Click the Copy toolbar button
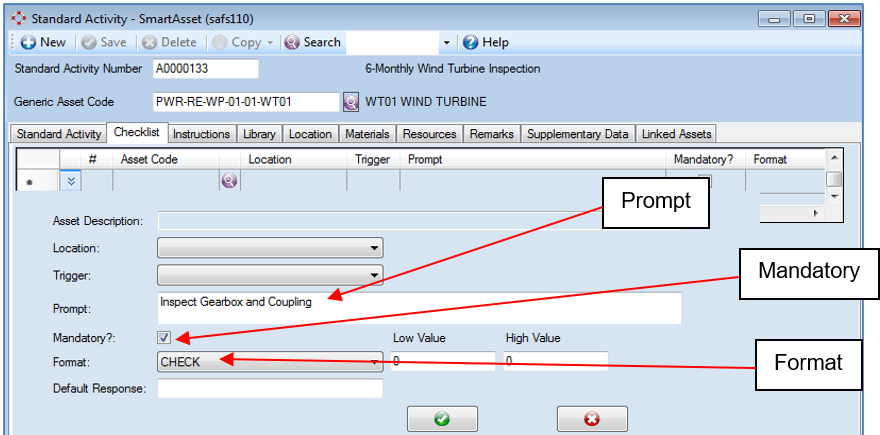The image size is (880, 435). [x=238, y=42]
